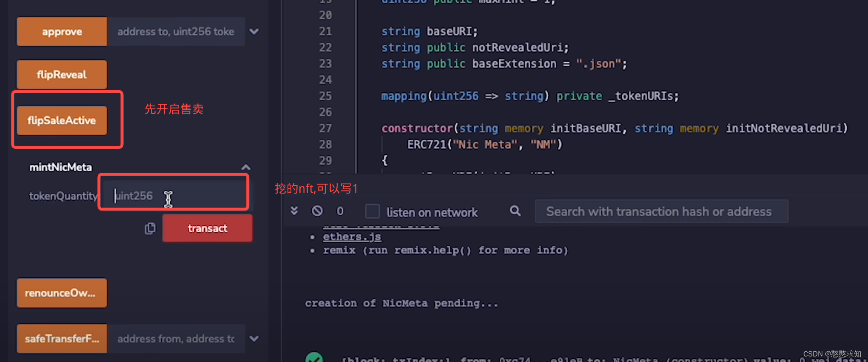Clear the terminal console icon
This screenshot has width=868, height=362.
point(317,211)
